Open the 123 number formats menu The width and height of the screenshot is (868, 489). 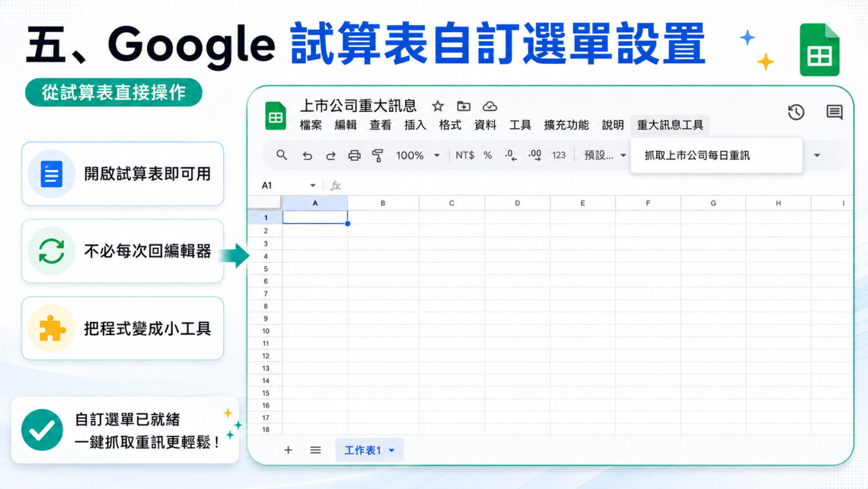559,155
